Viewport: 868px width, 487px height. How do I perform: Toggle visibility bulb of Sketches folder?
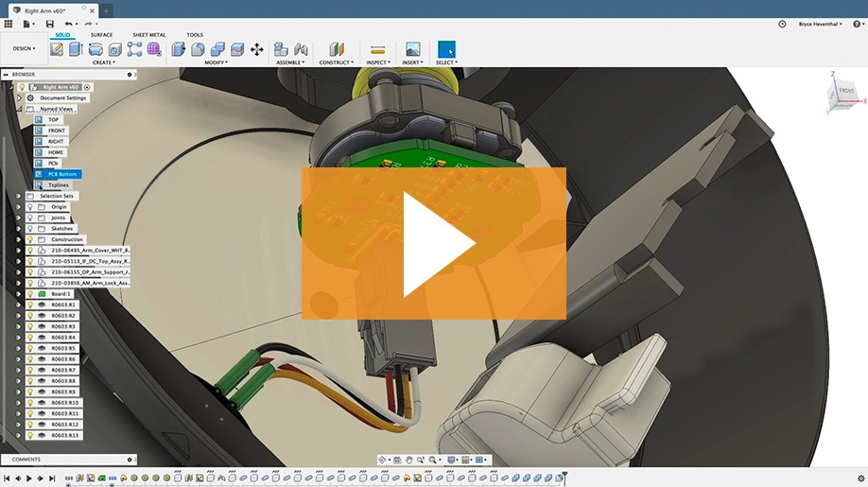click(30, 229)
